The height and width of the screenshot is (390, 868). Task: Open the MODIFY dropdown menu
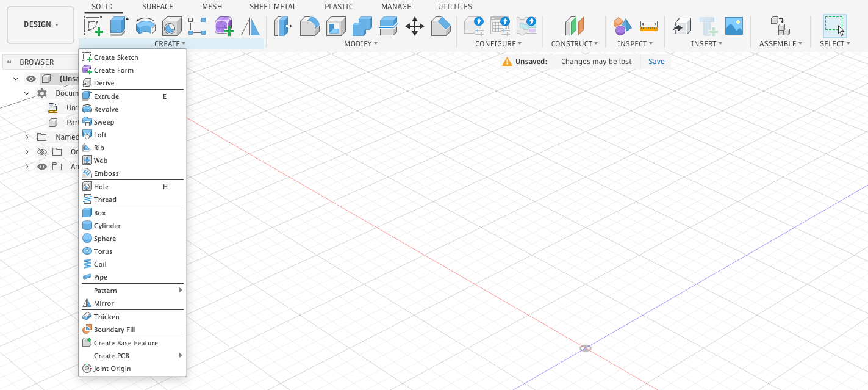tap(361, 44)
